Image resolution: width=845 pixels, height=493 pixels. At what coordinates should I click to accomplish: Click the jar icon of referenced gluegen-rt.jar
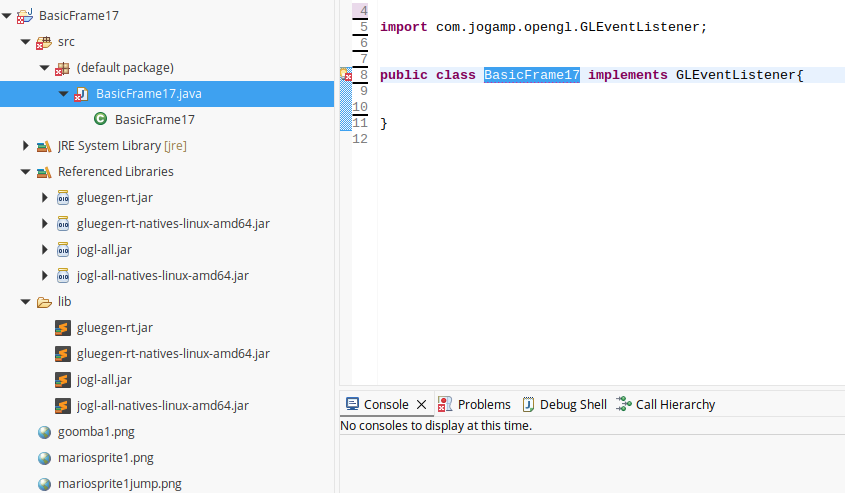pyautogui.click(x=63, y=198)
